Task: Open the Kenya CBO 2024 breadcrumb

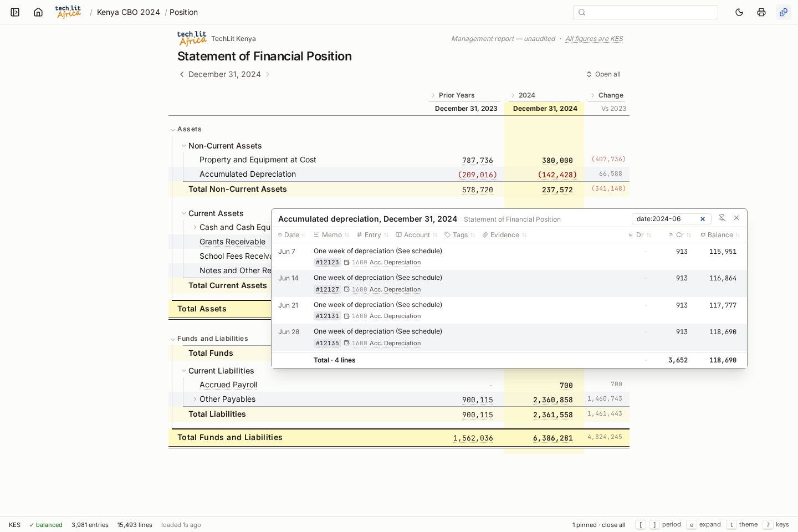Action: [129, 12]
